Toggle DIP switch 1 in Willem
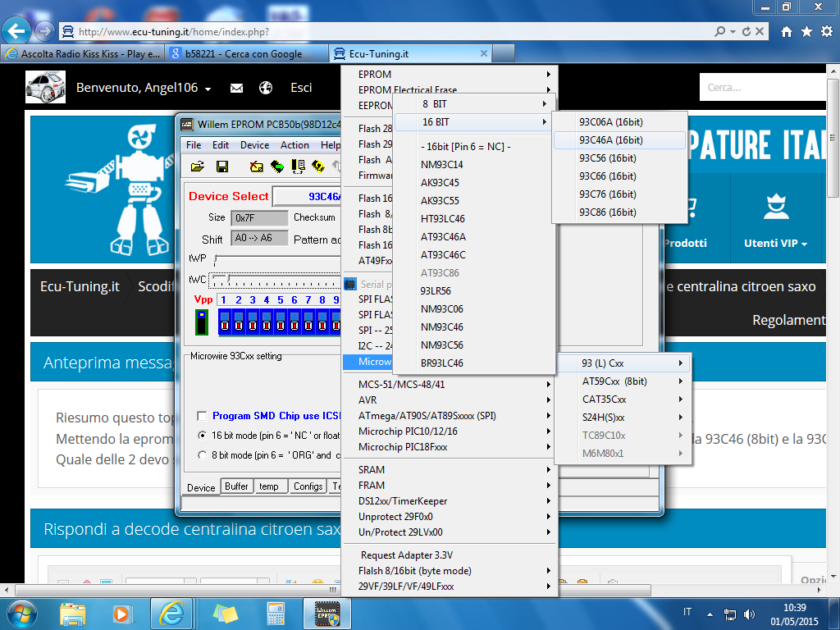Viewport: 840px width, 630px height. (225, 322)
